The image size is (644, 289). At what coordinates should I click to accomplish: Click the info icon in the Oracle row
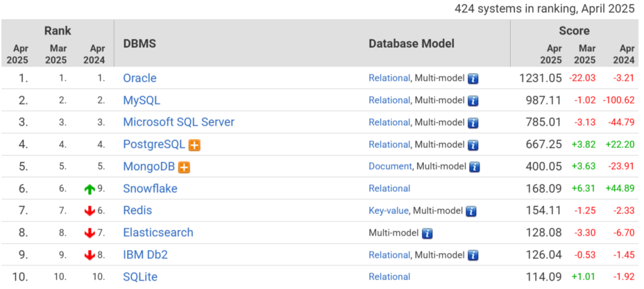(473, 79)
